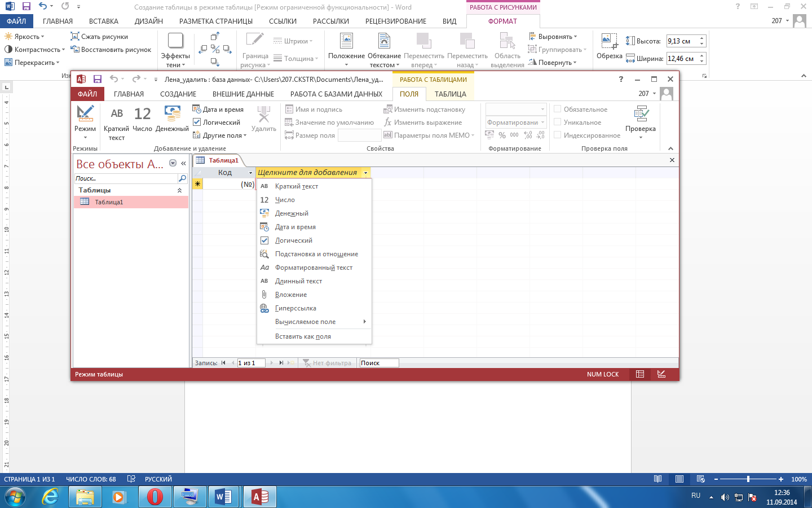This screenshot has width=812, height=508.
Task: Choose Number (Число) in dropdown menu
Action: click(x=314, y=200)
